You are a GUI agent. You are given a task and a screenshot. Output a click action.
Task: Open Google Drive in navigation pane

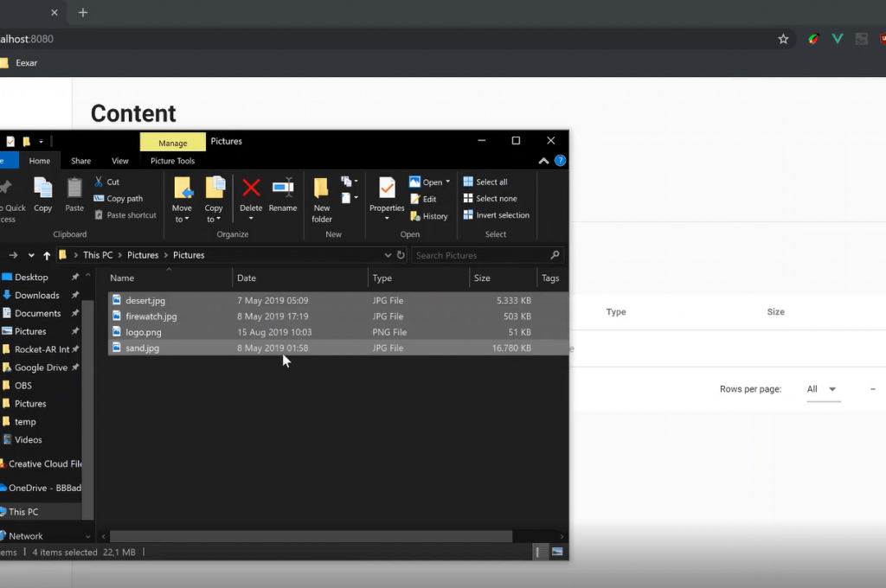[x=41, y=367]
